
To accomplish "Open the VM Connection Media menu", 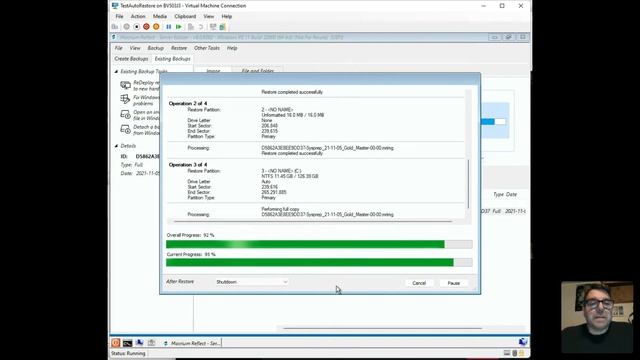I will pos(160,16).
